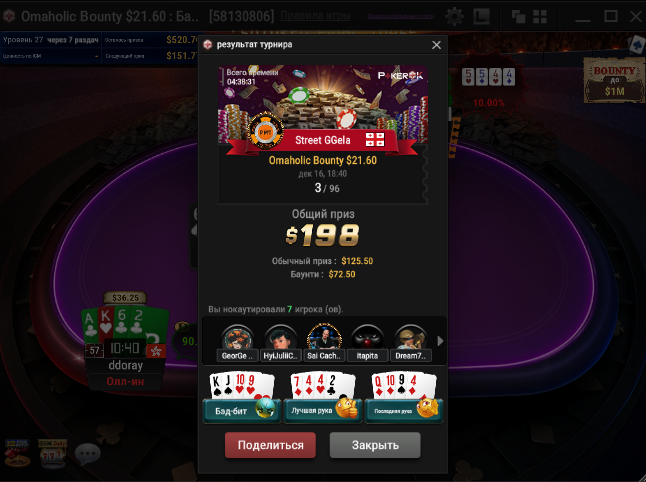This screenshot has height=482, width=646.
Task: Click the Sai Cach player avatar
Action: 324,343
